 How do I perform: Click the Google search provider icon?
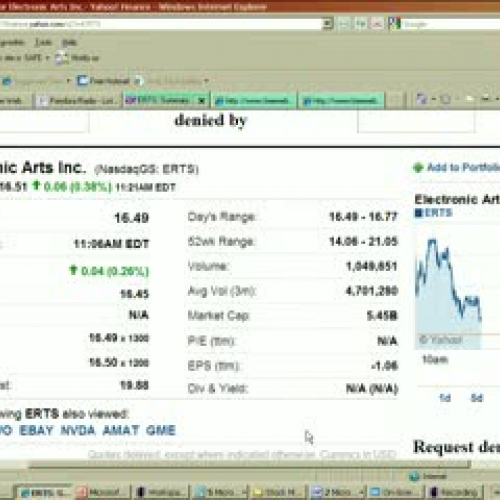pyautogui.click(x=394, y=24)
